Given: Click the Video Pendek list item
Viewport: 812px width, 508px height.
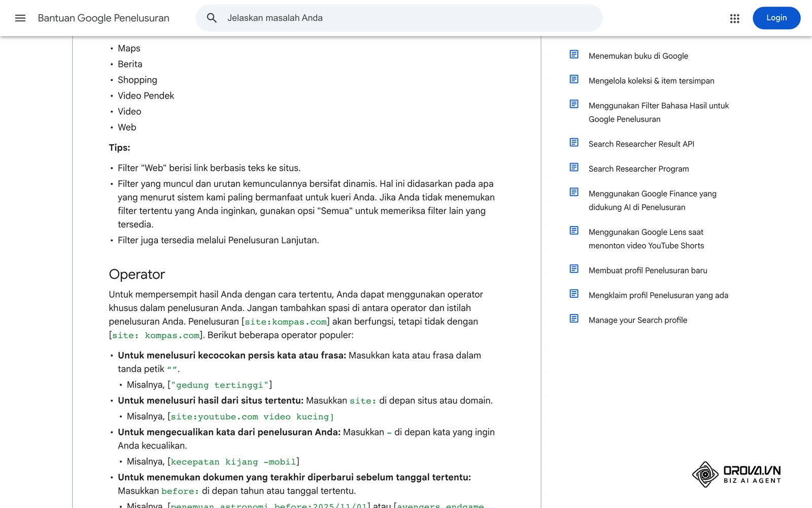Looking at the screenshot, I should [x=146, y=96].
